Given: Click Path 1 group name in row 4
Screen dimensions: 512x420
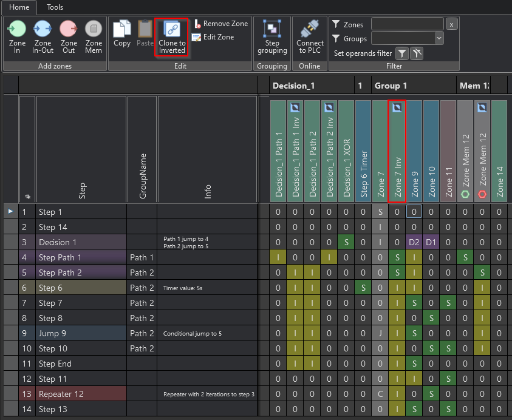Looking at the screenshot, I should (142, 257).
